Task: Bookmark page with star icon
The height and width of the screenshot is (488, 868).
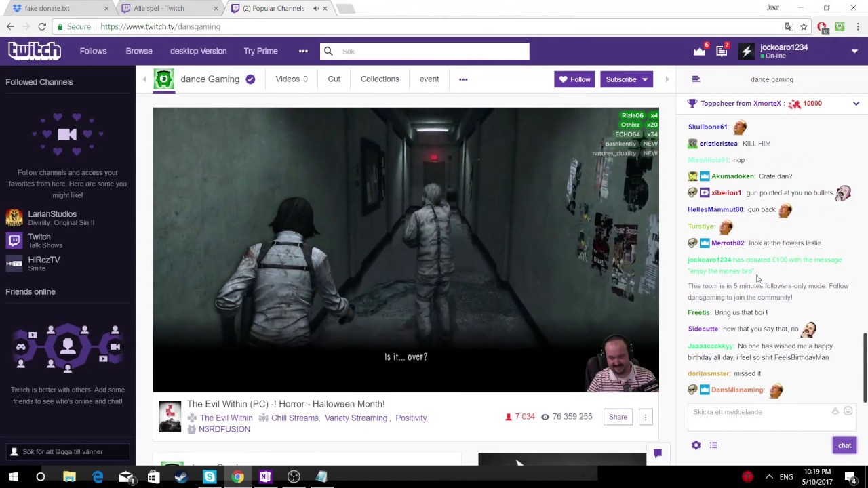Action: point(804,26)
